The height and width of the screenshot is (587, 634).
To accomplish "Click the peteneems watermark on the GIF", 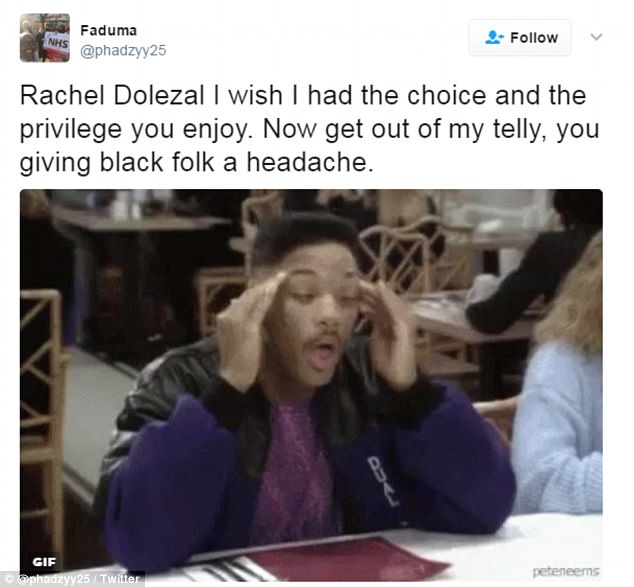I will (x=566, y=571).
